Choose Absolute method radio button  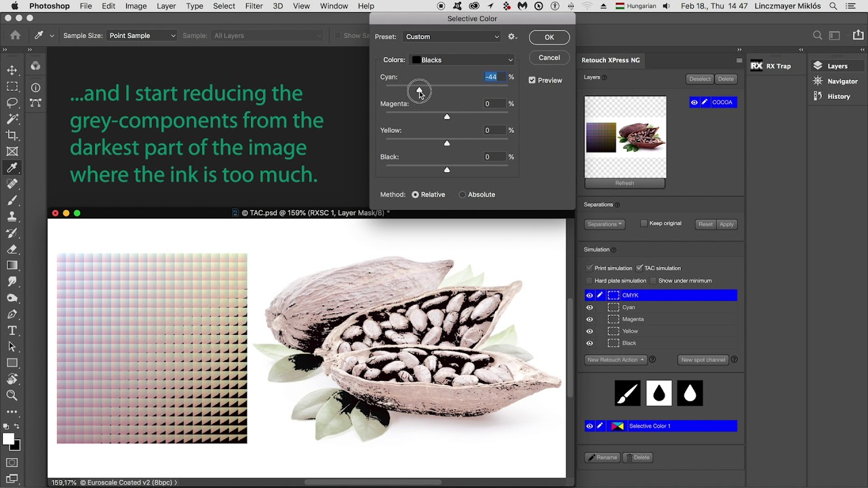pyautogui.click(x=462, y=195)
